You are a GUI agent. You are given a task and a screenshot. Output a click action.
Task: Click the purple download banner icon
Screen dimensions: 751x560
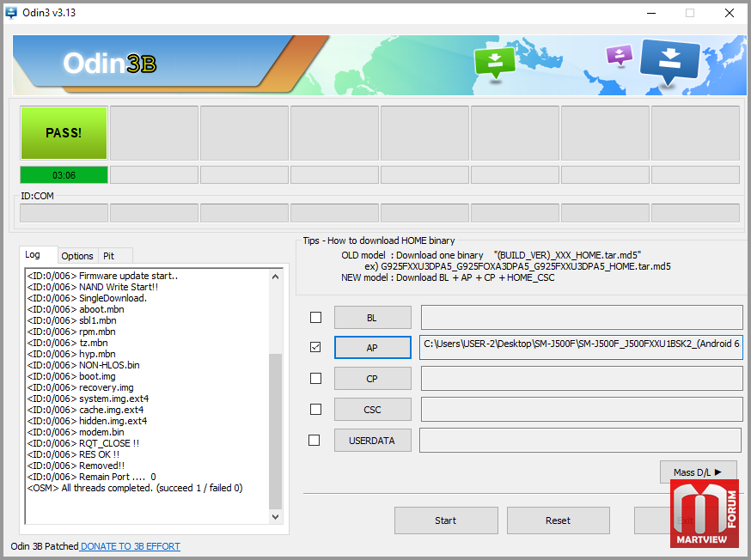[x=620, y=55]
